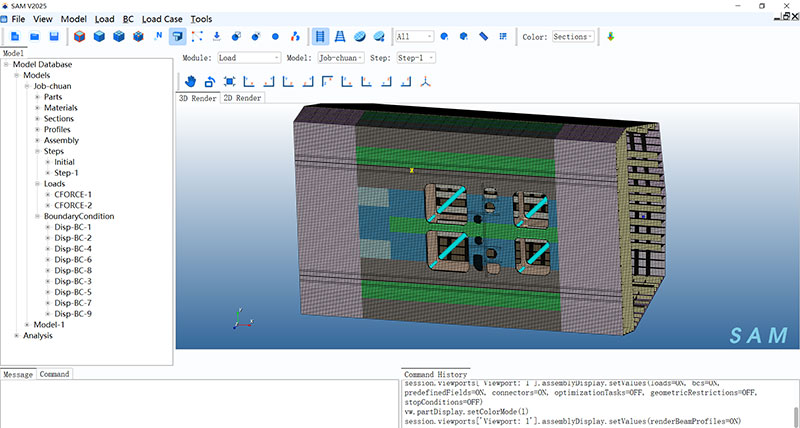Click the 'N' node label icon
Screen dimensions: 800x428
point(158,37)
